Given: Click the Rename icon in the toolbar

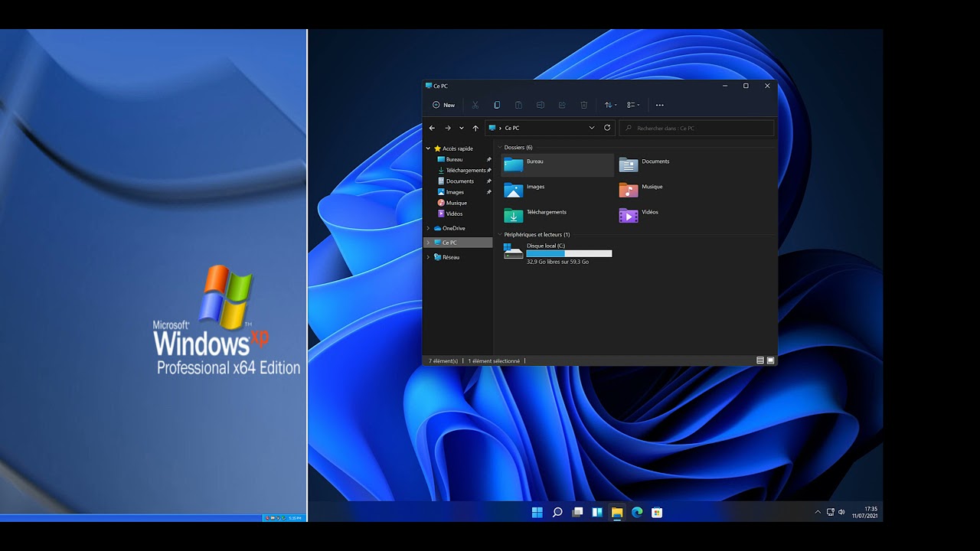Looking at the screenshot, I should [x=541, y=105].
